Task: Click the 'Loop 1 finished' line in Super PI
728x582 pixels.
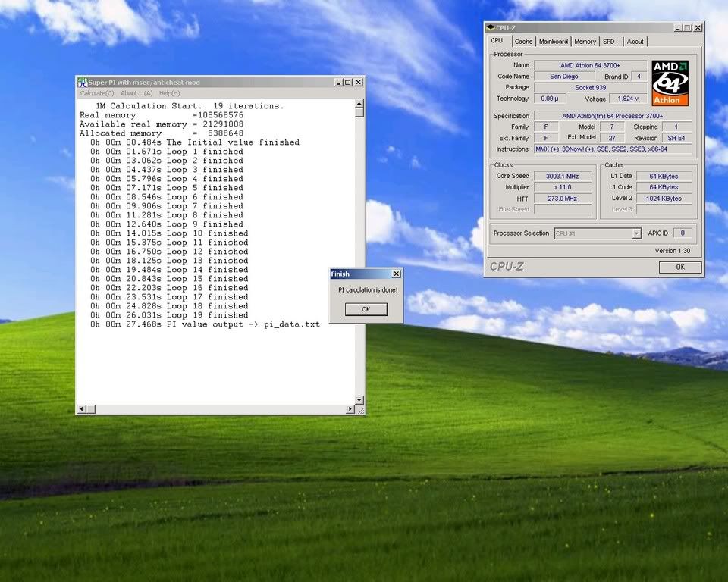Action: point(167,152)
